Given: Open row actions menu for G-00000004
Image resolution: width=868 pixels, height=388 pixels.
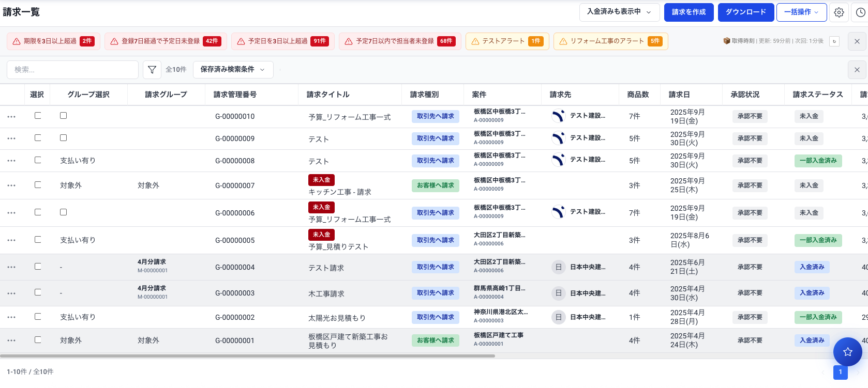Looking at the screenshot, I should 11,267.
